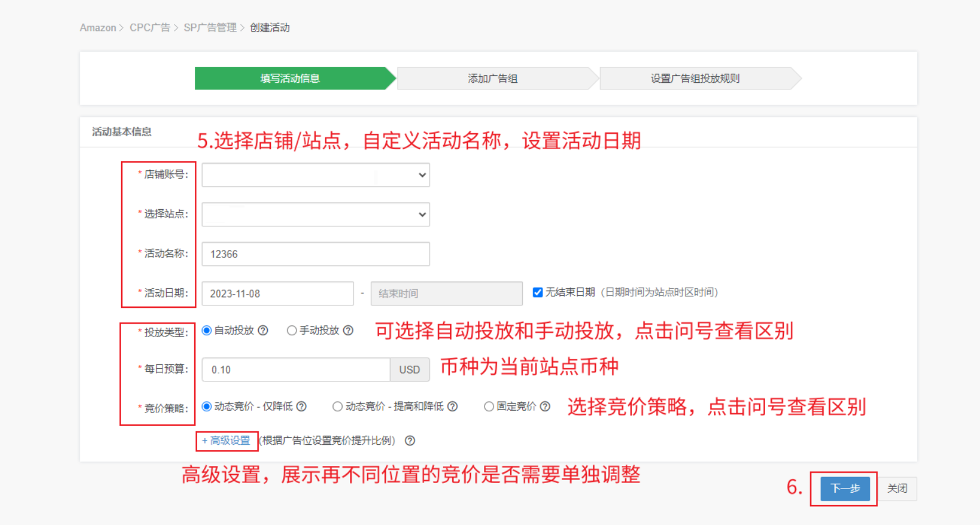Uncheck the 无结束日期 checkbox
980x525 pixels.
point(537,293)
